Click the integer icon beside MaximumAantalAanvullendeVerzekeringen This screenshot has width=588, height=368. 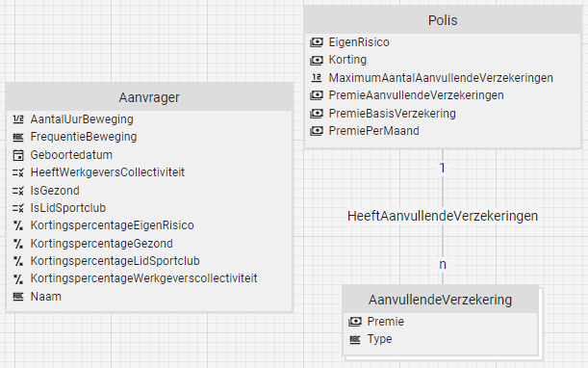coord(317,78)
